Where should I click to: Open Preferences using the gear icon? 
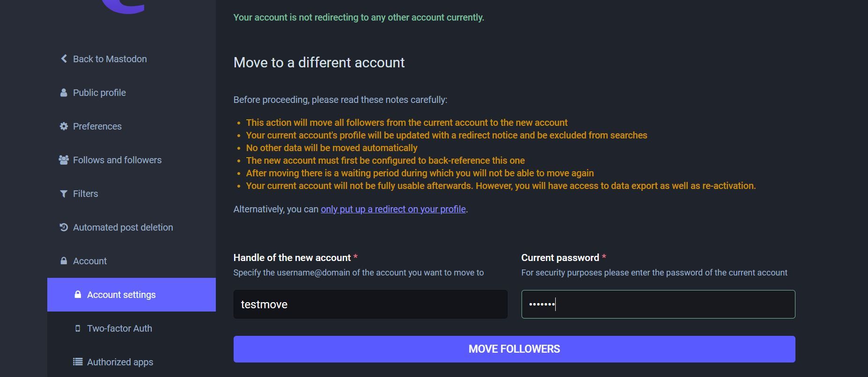[64, 126]
